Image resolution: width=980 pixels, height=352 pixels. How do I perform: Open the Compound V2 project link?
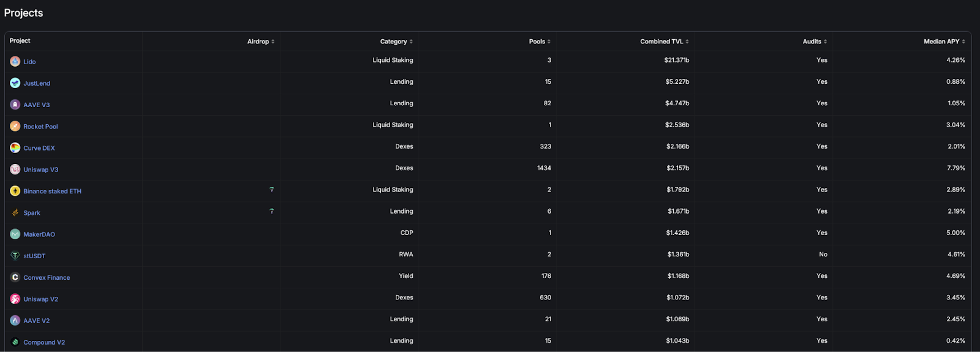44,342
